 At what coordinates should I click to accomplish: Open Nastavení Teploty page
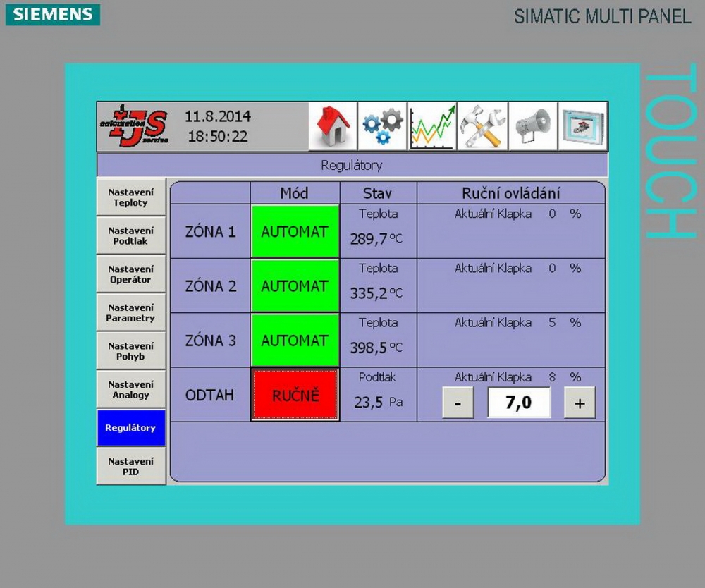pos(130,197)
